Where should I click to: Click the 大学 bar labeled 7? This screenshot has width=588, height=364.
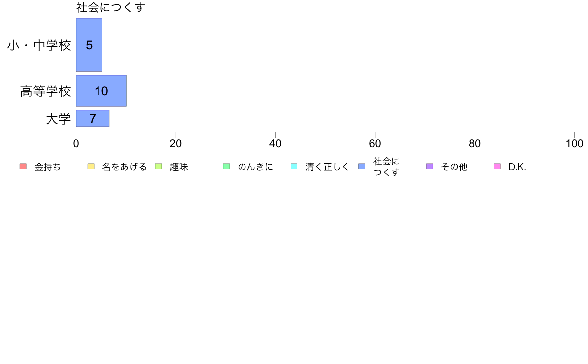93,119
